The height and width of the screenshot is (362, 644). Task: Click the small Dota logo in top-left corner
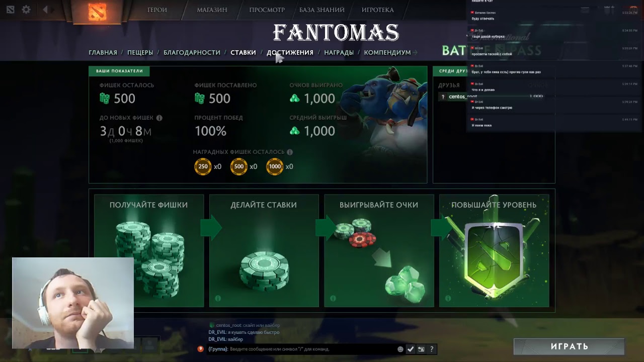(10, 10)
